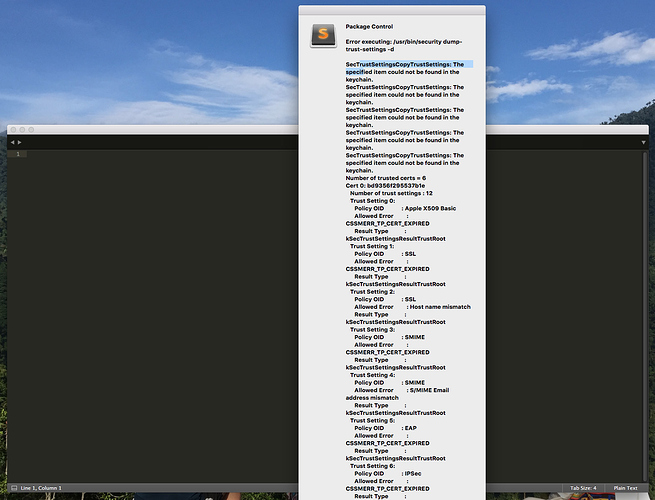Go to previous tab with left arrow
The height and width of the screenshot is (500, 655).
tap(12, 142)
